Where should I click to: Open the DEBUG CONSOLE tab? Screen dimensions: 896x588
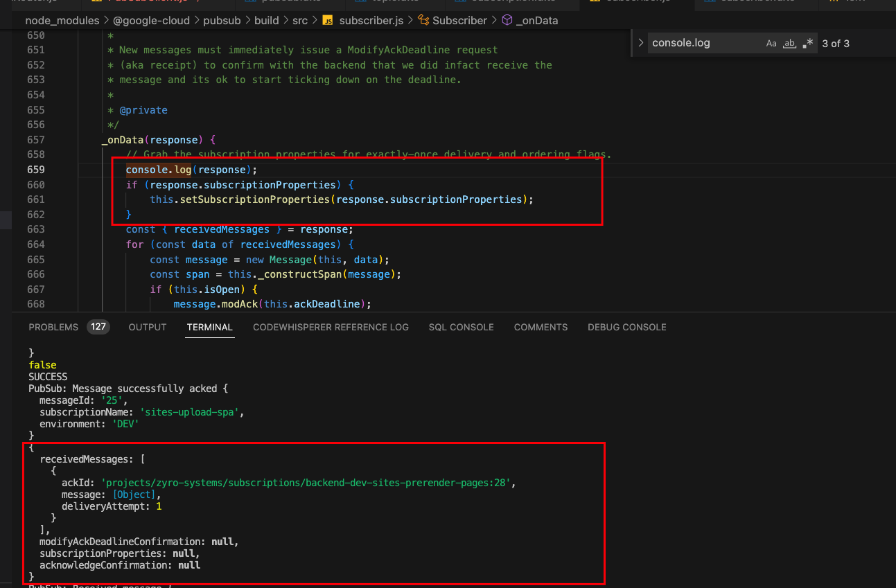pyautogui.click(x=627, y=327)
